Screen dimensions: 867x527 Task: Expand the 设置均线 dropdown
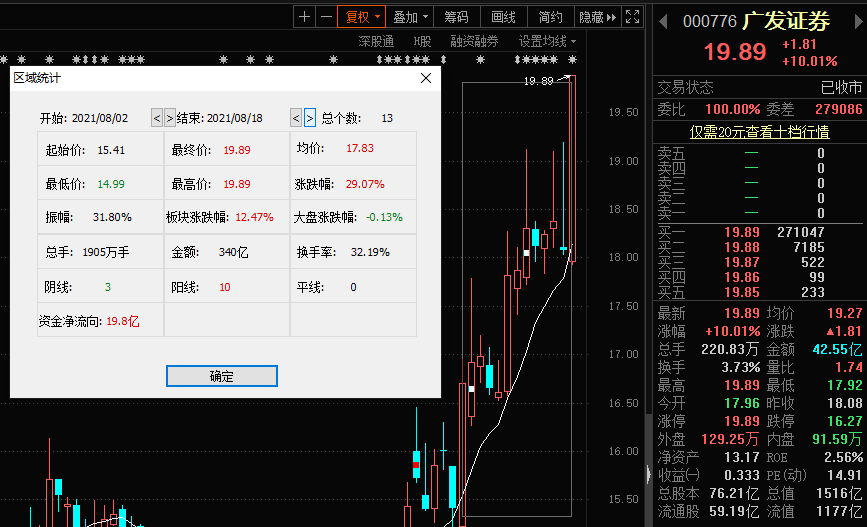(547, 41)
